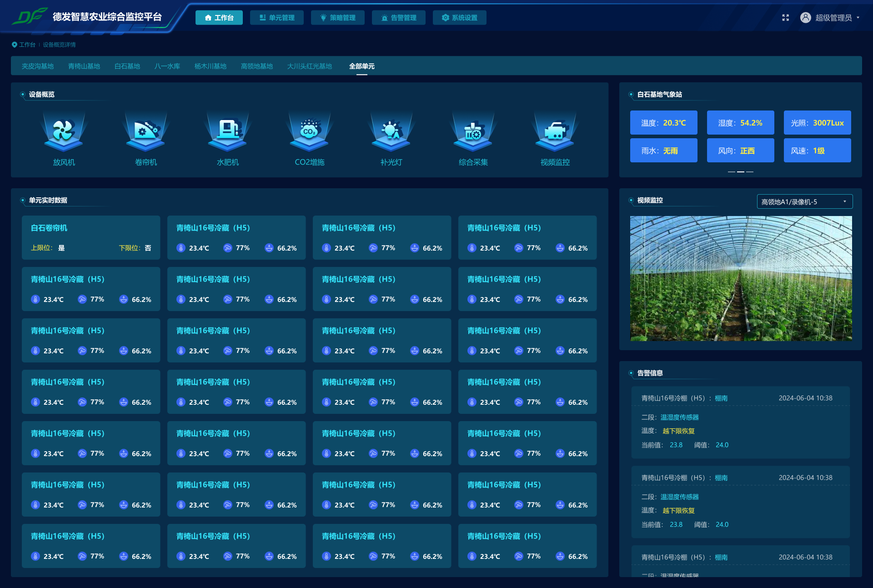Click the 单元管理 navigation button
Screen dimensions: 873x588
pos(276,18)
